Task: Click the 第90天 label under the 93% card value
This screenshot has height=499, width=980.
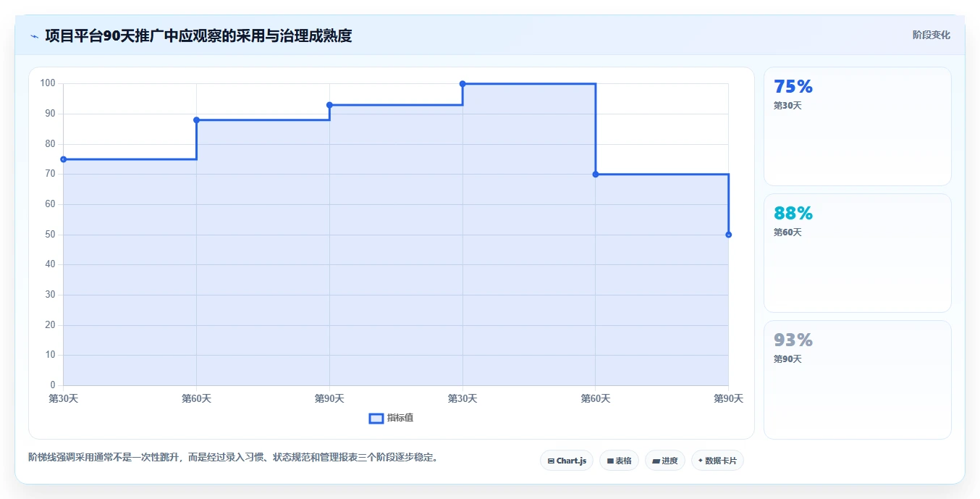Action: tap(787, 359)
